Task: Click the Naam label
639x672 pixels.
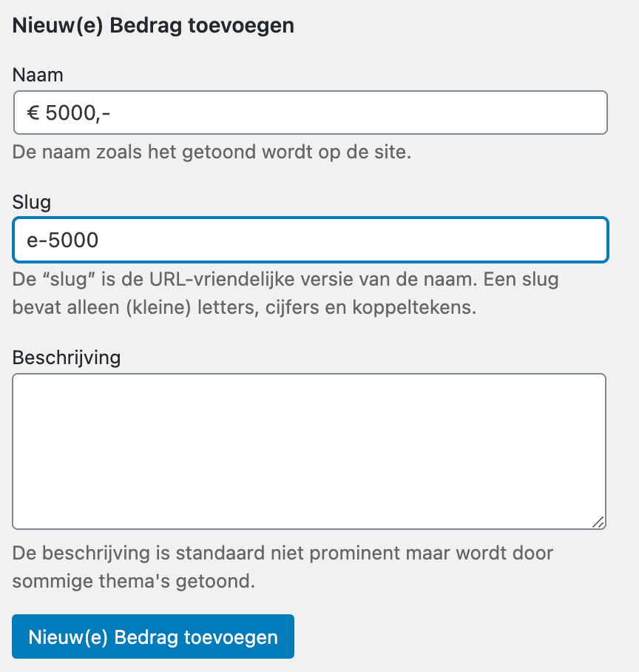Action: (x=37, y=75)
